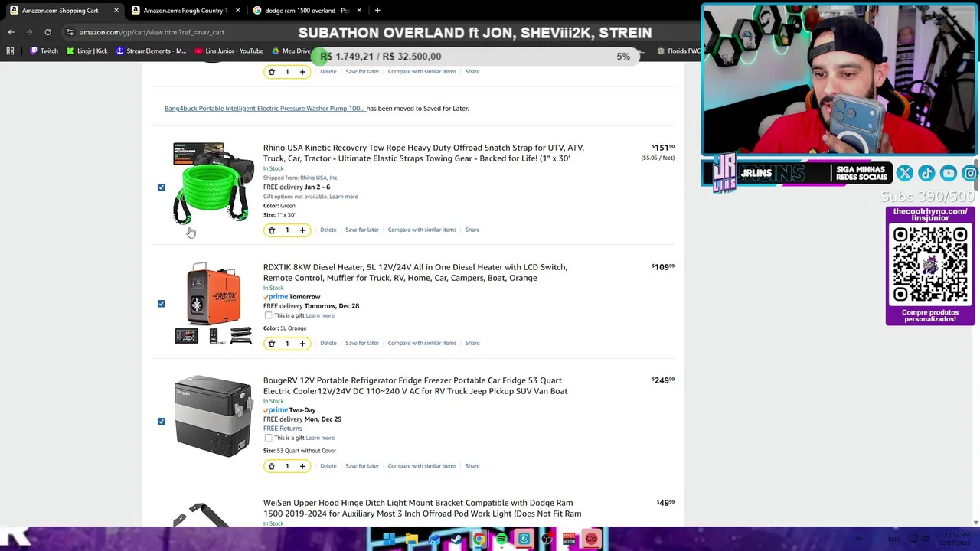The width and height of the screenshot is (980, 551).
Task: Click trash icon for BougeRV Portable Refrigerator
Action: pyautogui.click(x=271, y=466)
